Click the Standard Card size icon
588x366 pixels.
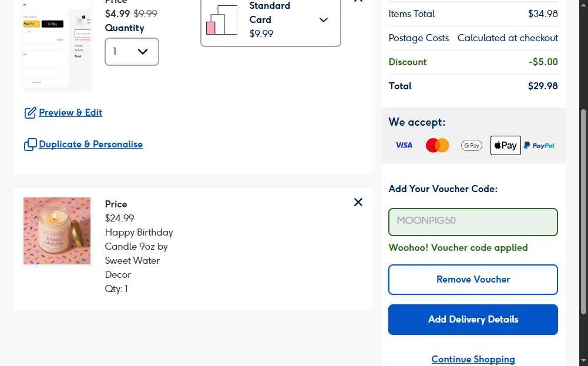click(221, 20)
